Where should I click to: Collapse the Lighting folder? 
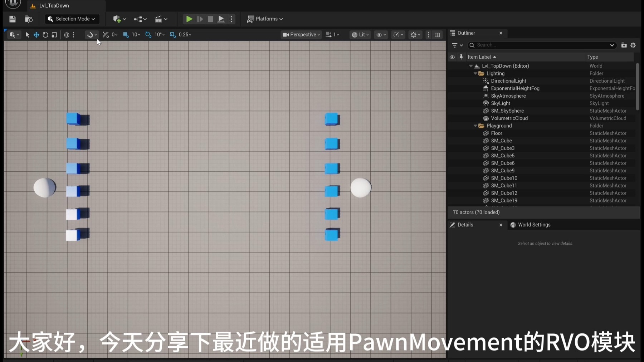click(475, 74)
